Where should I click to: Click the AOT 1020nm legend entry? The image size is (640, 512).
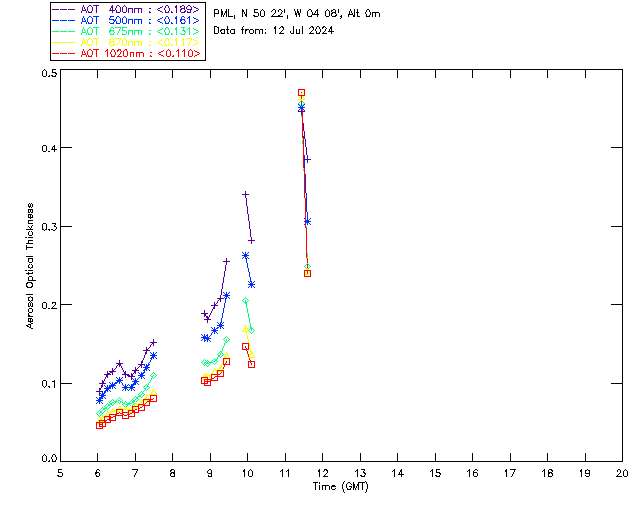pyautogui.click(x=126, y=53)
